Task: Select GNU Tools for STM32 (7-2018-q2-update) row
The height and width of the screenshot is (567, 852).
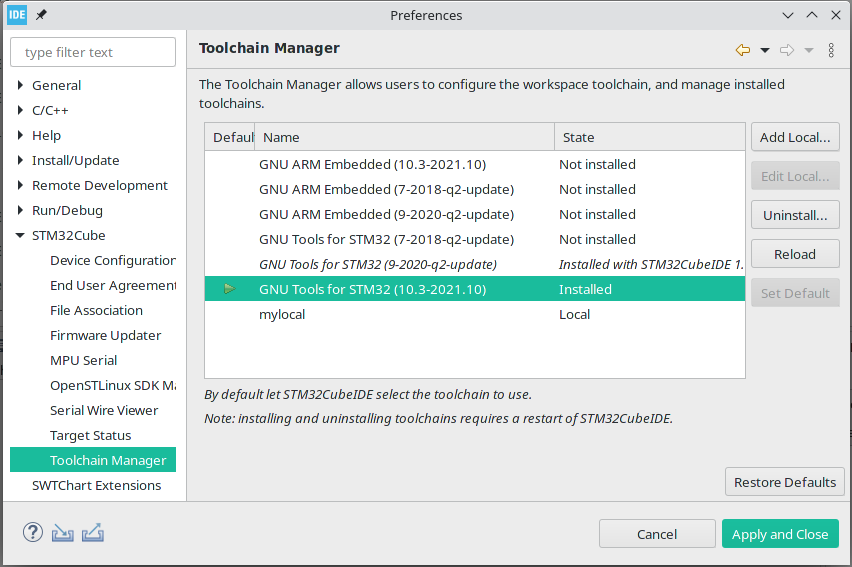Action: [x=475, y=239]
